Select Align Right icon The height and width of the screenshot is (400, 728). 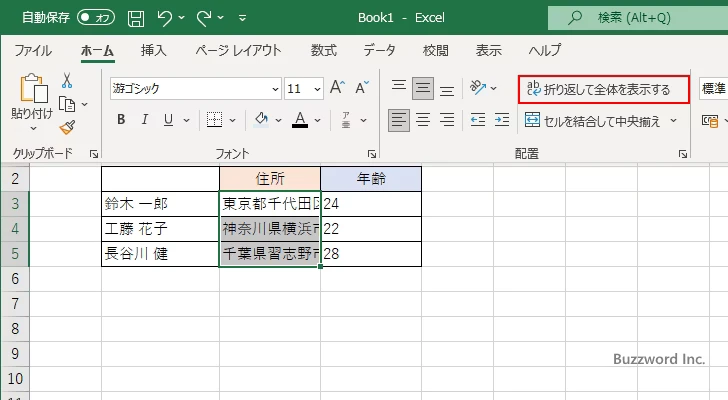tap(447, 120)
